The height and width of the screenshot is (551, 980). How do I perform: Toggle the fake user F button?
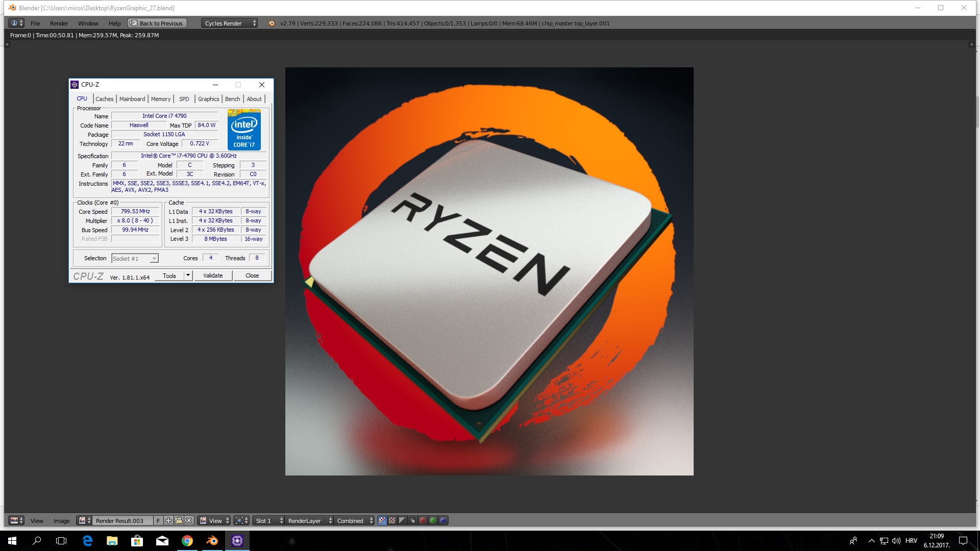tap(158, 520)
